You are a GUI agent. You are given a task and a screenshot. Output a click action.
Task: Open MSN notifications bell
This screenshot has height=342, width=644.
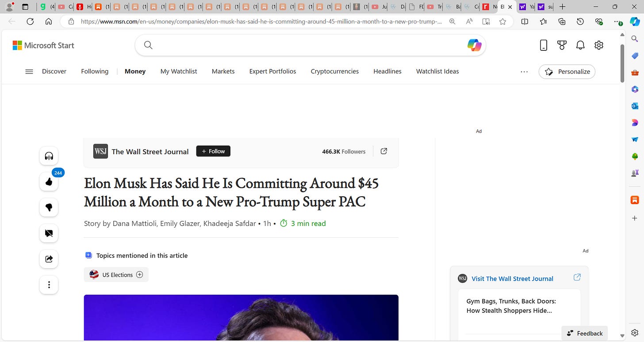coord(580,45)
